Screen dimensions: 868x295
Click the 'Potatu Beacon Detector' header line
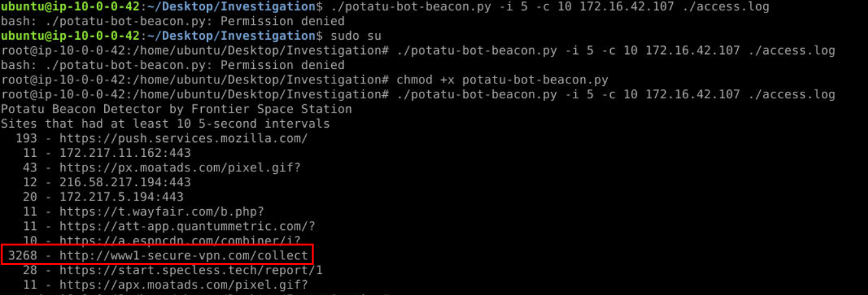pyautogui.click(x=176, y=109)
